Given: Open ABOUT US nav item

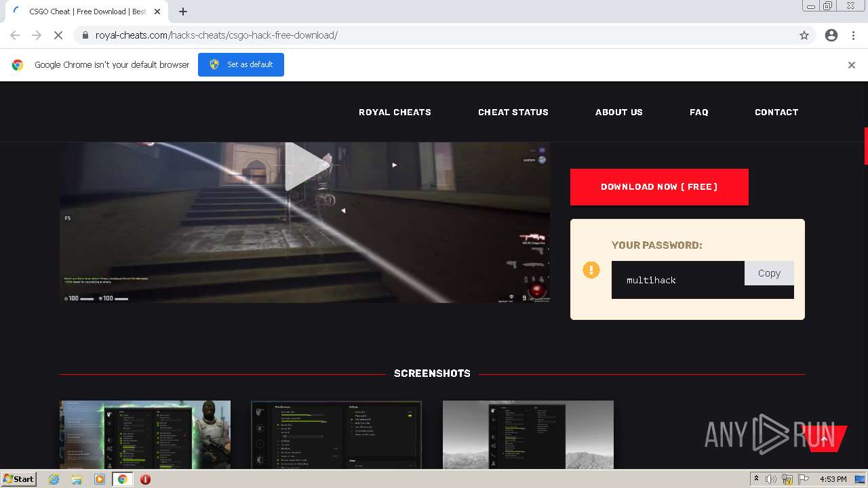Looking at the screenshot, I should (x=619, y=113).
